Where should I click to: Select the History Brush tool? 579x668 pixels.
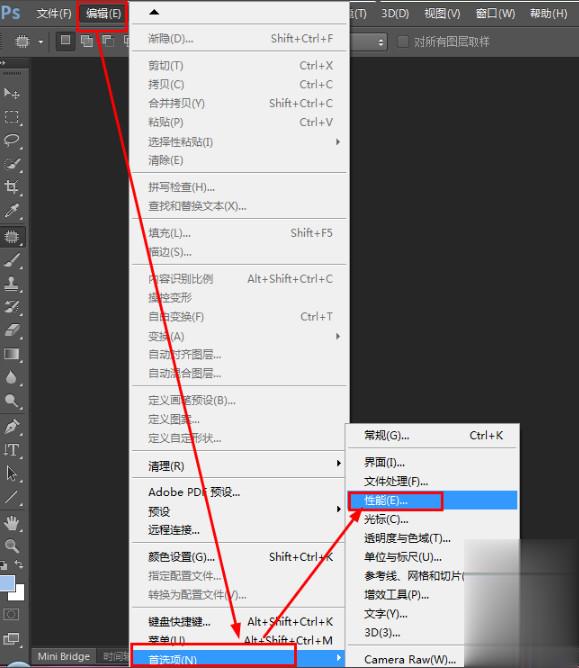coord(11,306)
